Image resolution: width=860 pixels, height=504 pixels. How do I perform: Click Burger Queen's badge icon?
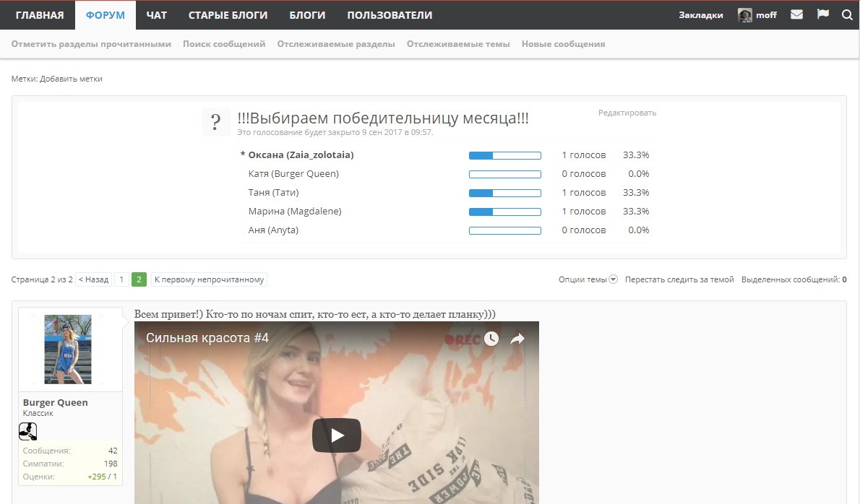27,432
